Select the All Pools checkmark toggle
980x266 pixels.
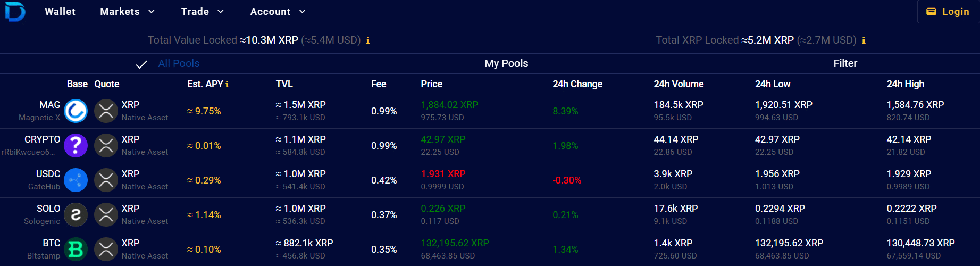(141, 64)
